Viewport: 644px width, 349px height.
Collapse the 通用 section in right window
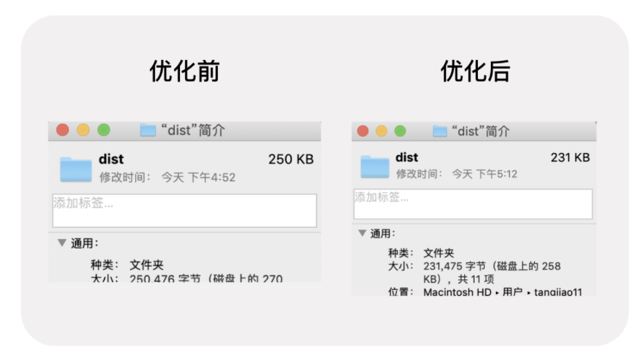pos(362,233)
